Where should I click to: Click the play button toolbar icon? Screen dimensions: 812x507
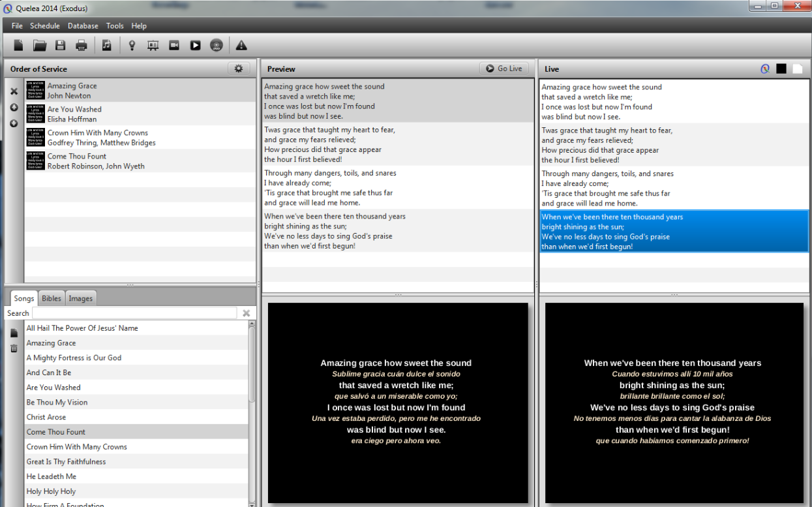[196, 45]
